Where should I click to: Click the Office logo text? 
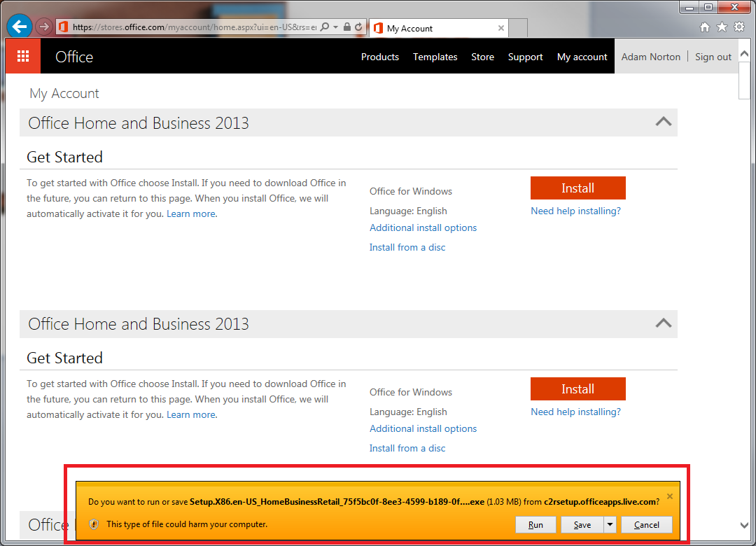[x=74, y=57]
